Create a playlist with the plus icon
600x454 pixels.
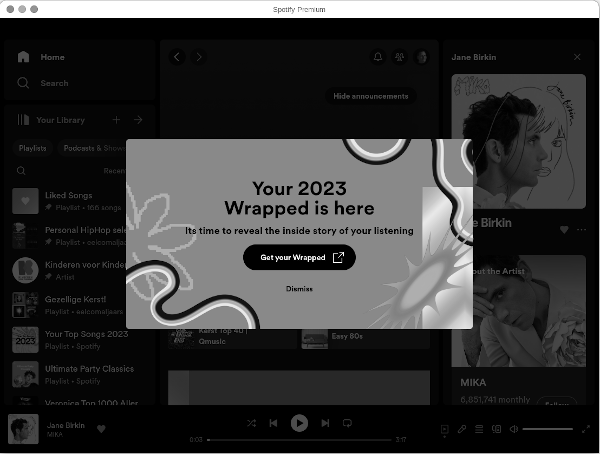click(x=116, y=120)
